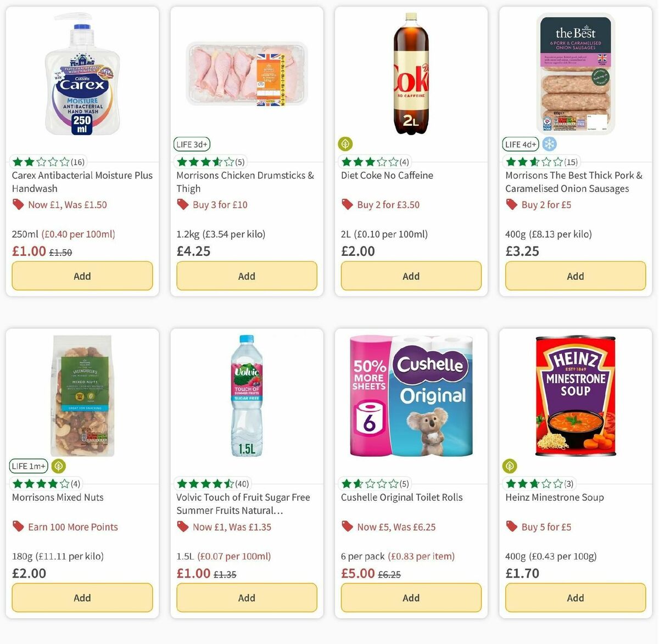
Task: Click the leaf icon beside Mixed Nuts LIFE badge
Action: (x=58, y=466)
